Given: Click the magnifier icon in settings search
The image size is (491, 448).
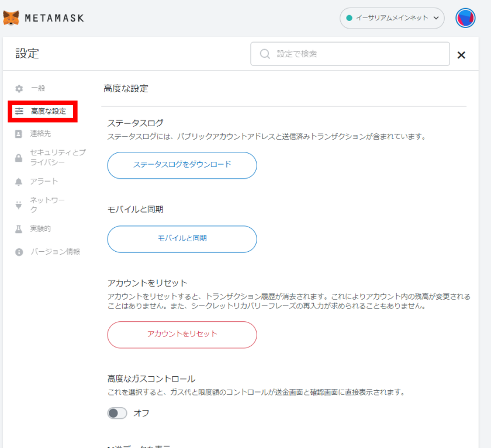Looking at the screenshot, I should pyautogui.click(x=265, y=54).
